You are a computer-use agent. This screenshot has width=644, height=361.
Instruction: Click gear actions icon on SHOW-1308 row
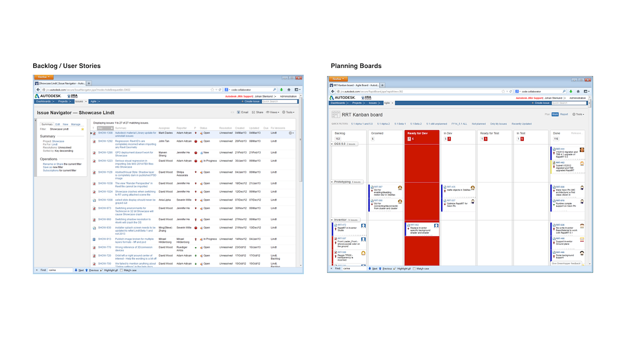(x=291, y=133)
